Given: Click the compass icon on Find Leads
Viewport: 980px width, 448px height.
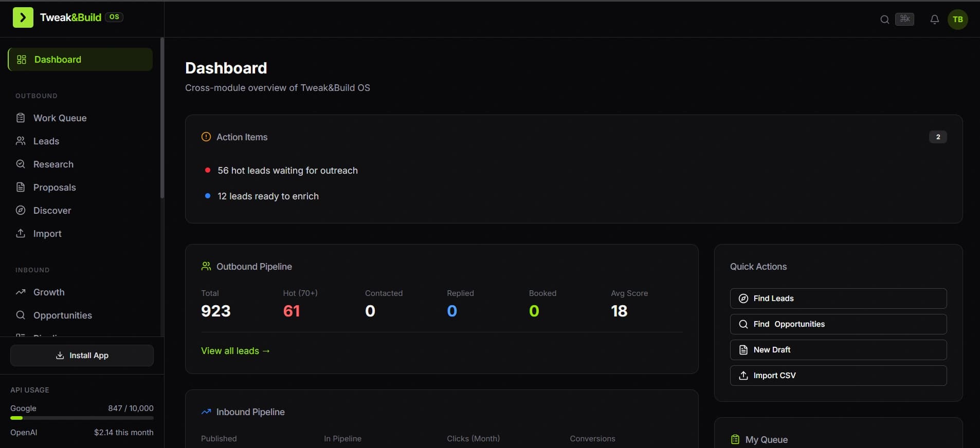Looking at the screenshot, I should point(743,298).
